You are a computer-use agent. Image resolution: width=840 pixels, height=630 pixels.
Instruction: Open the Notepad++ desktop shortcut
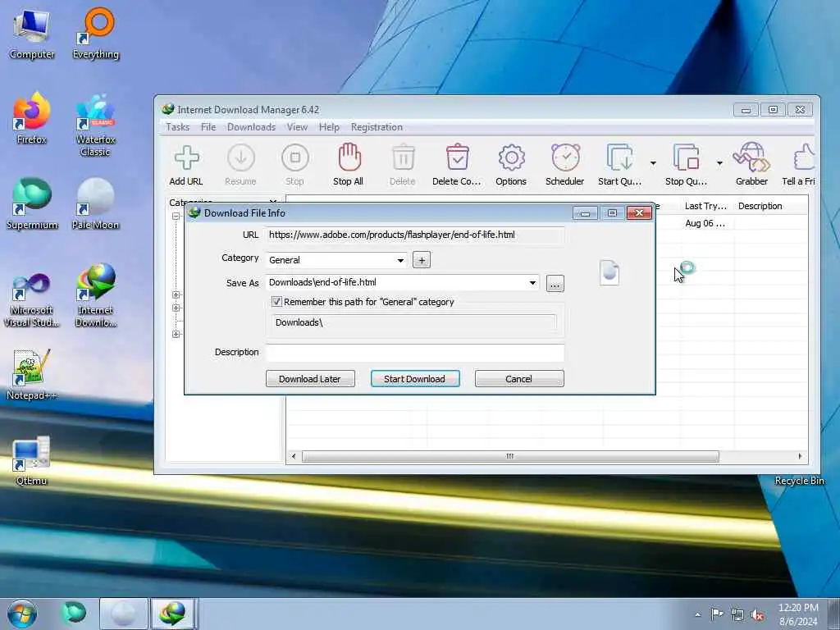[x=32, y=375]
